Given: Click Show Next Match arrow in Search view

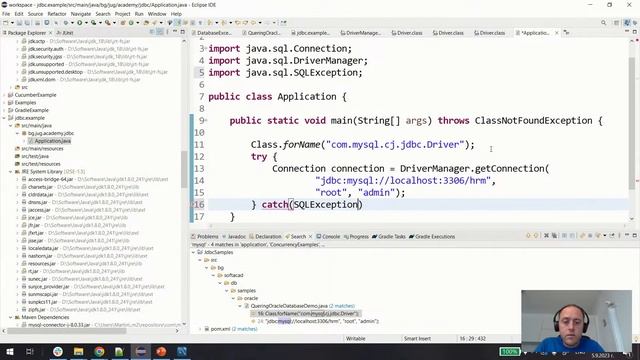Looking at the screenshot, I should tap(528, 236).
